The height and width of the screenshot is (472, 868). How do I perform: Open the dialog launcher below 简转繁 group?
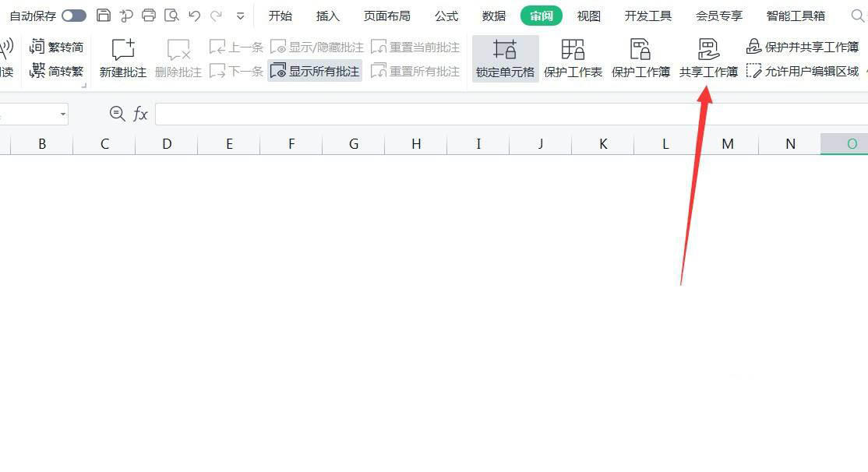(84, 86)
